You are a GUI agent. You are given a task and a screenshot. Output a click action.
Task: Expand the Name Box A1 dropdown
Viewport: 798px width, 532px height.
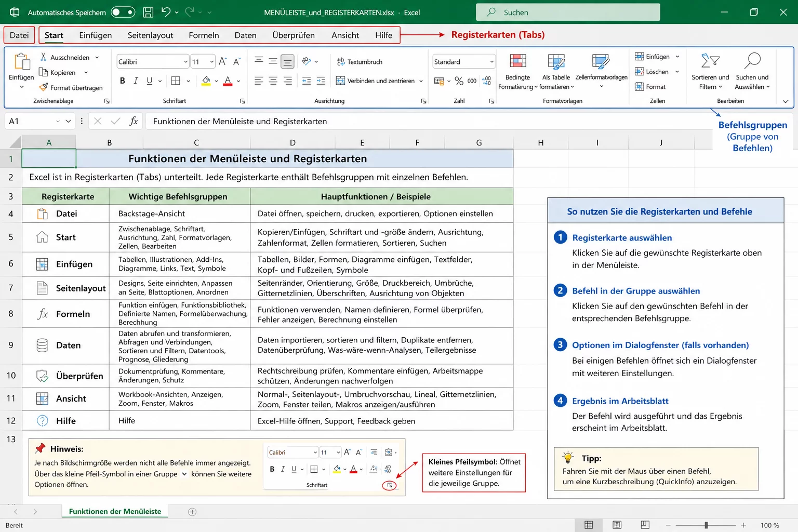[68, 121]
